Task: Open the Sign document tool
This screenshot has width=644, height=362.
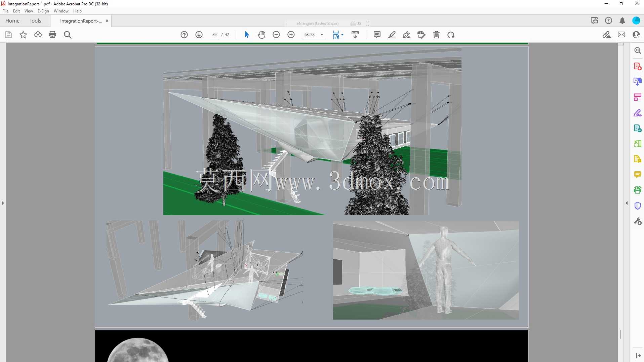Action: [x=407, y=35]
